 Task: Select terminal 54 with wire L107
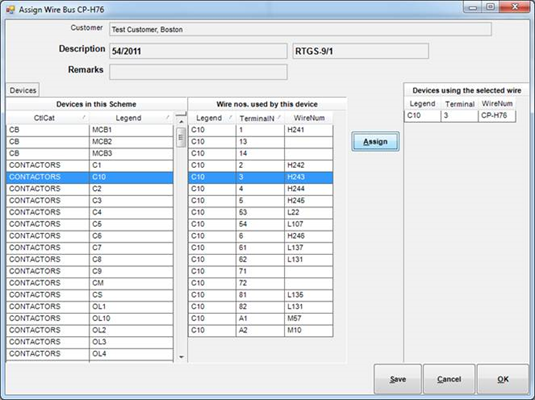tap(261, 224)
